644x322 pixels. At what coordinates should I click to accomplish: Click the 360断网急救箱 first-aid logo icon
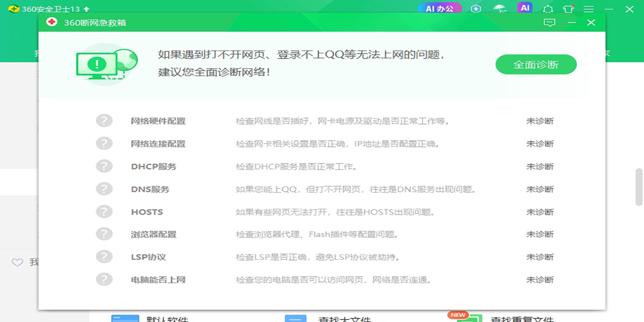[53, 23]
